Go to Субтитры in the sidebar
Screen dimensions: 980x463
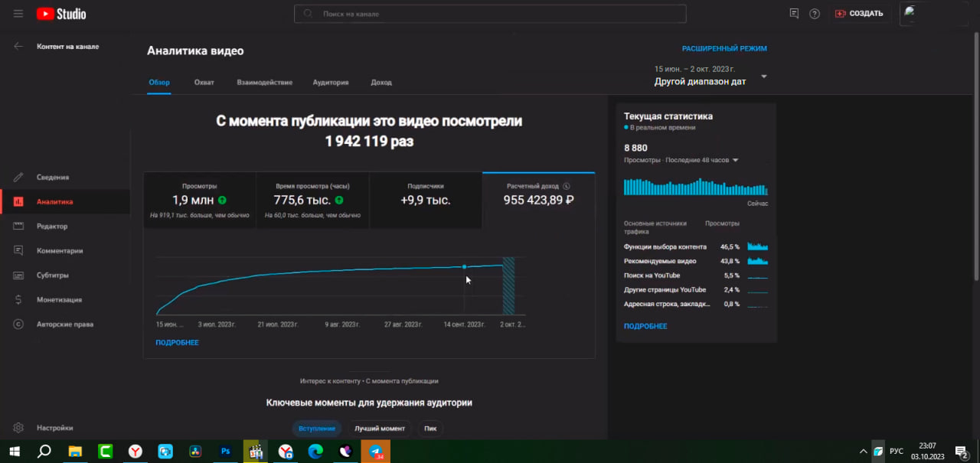(x=52, y=275)
